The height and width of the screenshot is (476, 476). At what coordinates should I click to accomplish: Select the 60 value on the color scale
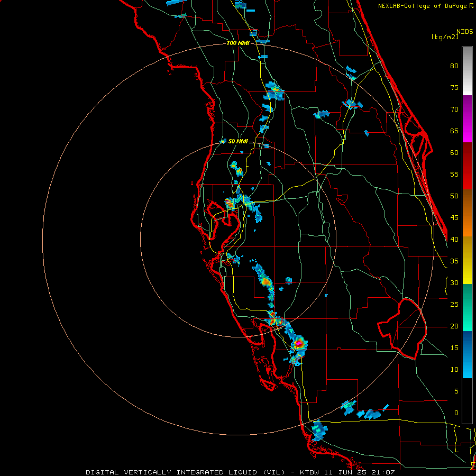pos(454,153)
